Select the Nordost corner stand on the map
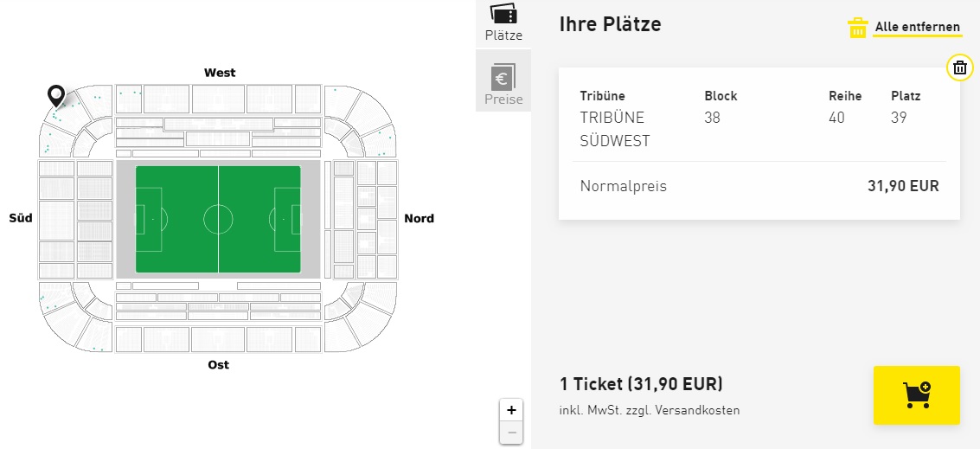 [363, 318]
